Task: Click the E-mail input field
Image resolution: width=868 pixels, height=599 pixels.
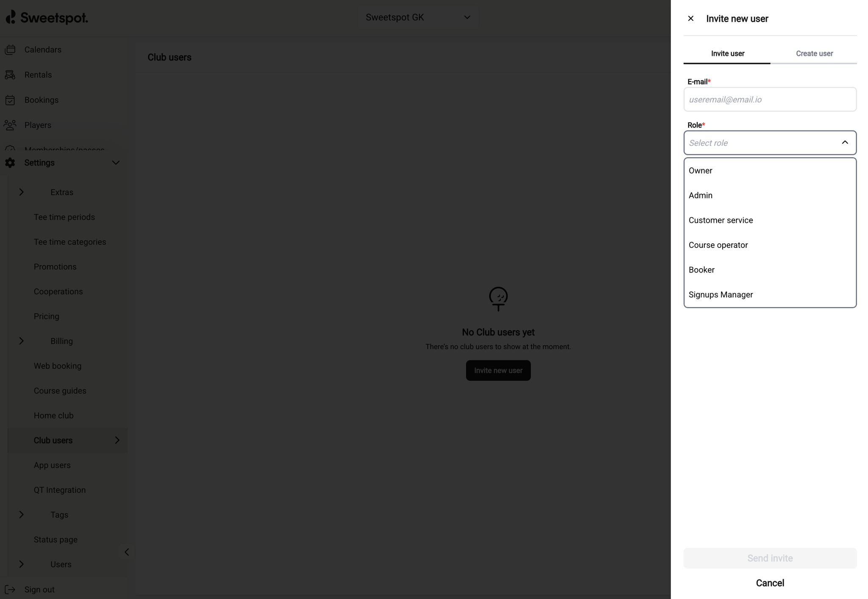Action: [770, 100]
